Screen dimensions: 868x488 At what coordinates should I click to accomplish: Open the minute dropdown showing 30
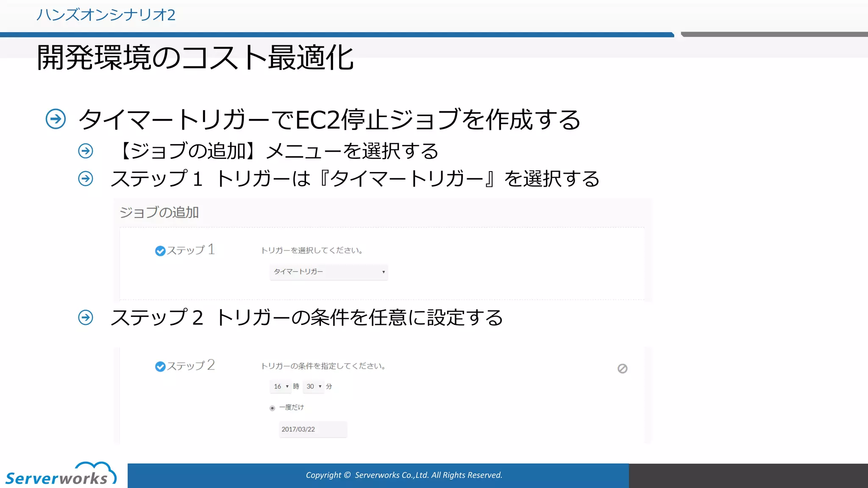(x=314, y=386)
